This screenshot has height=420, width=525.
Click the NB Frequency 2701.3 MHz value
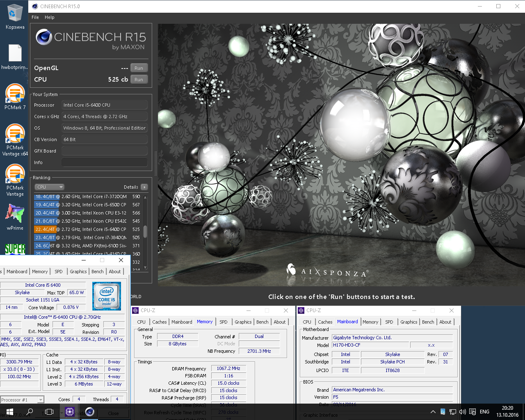[x=259, y=351]
